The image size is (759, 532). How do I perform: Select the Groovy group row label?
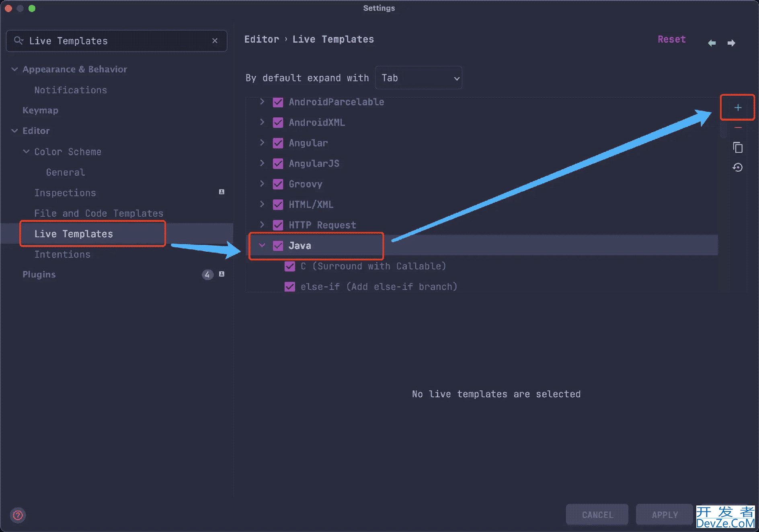tap(306, 184)
